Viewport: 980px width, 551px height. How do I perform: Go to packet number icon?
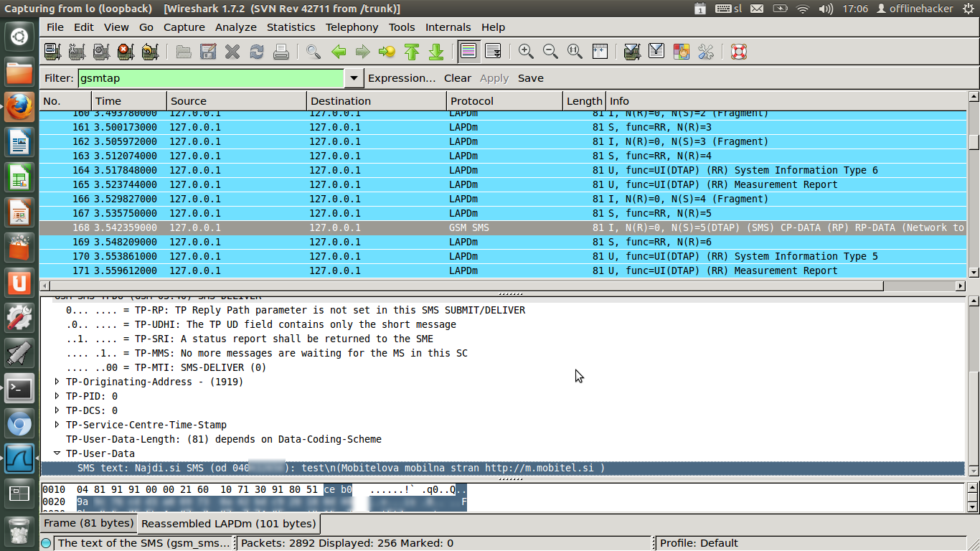click(x=387, y=52)
